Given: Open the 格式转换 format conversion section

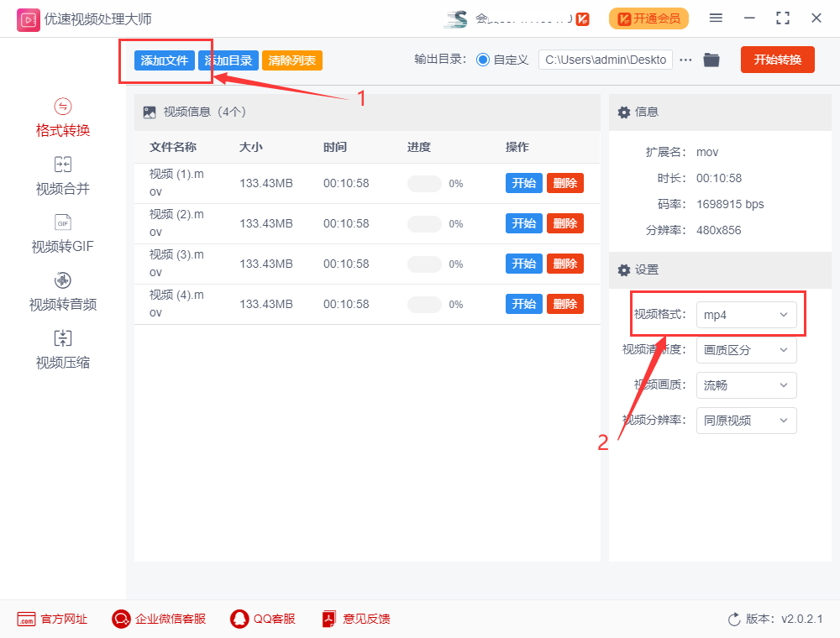Looking at the screenshot, I should (63, 118).
